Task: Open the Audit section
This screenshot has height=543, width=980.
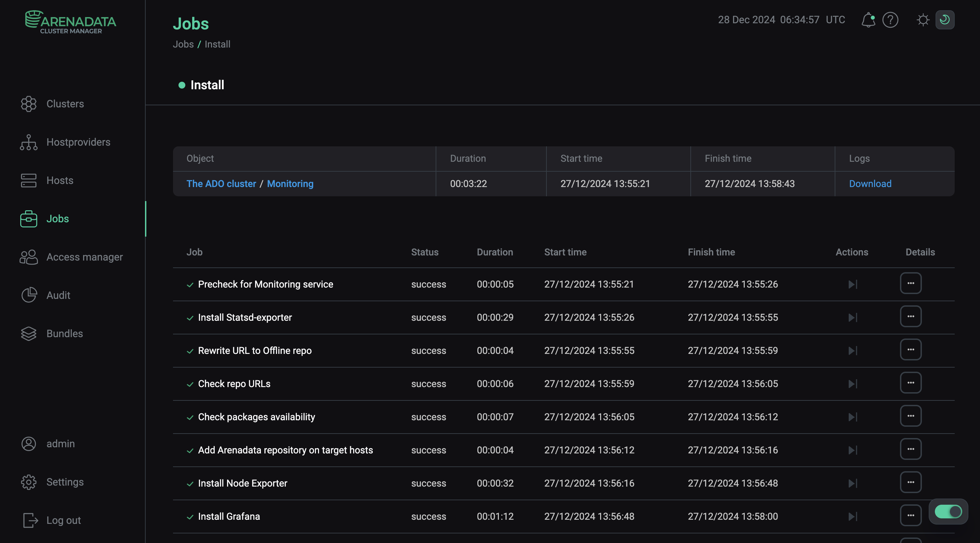Action: point(58,295)
